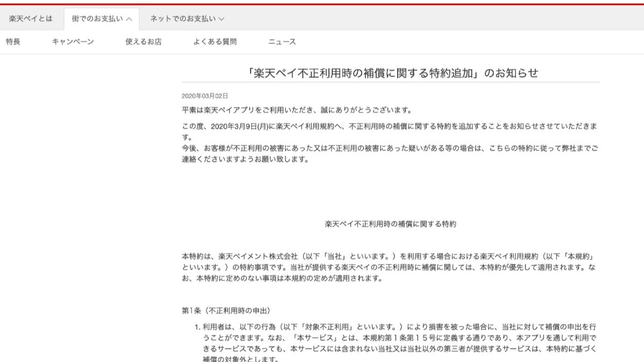This screenshot has height=362, width=644.
Task: Click the list item starting 利用者は、以下の行為
Action: click(400, 343)
